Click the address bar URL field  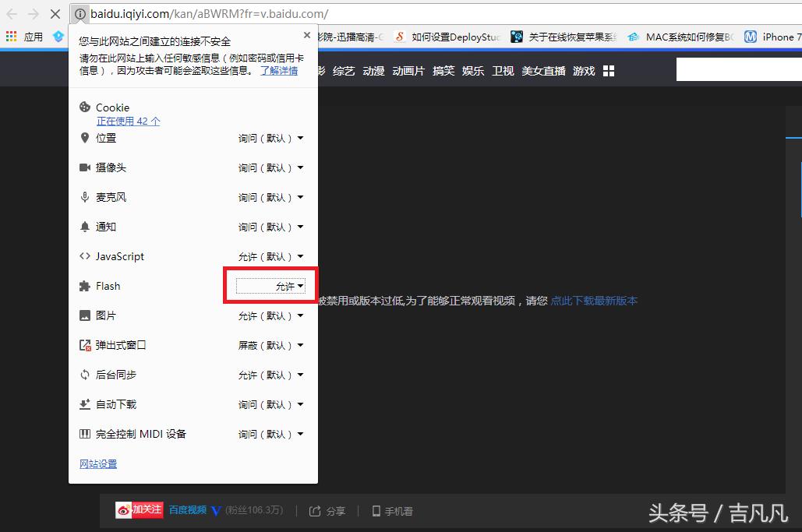coord(210,13)
